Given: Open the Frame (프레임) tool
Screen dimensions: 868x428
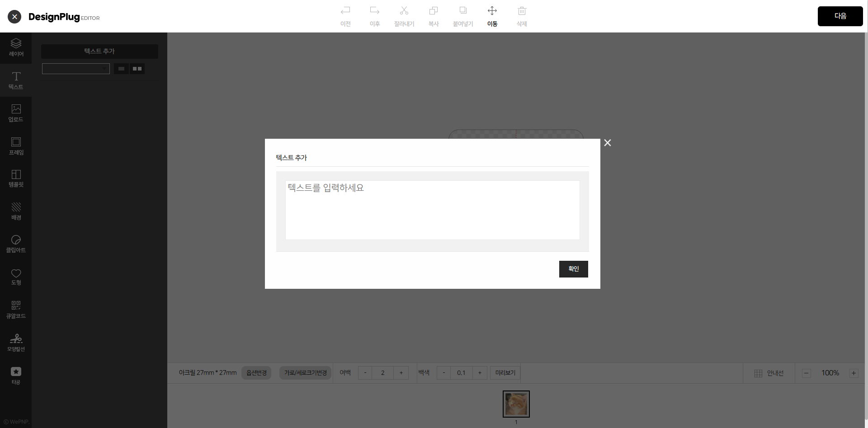Looking at the screenshot, I should (16, 146).
